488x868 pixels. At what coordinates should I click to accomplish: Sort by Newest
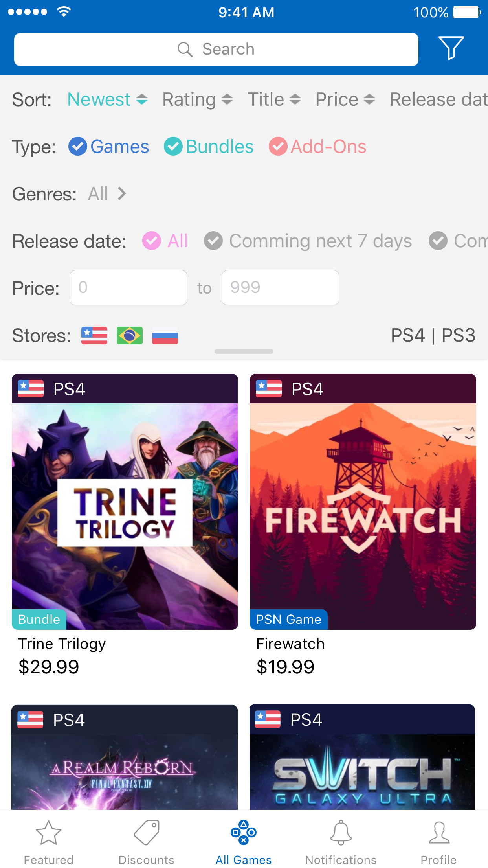tap(108, 99)
